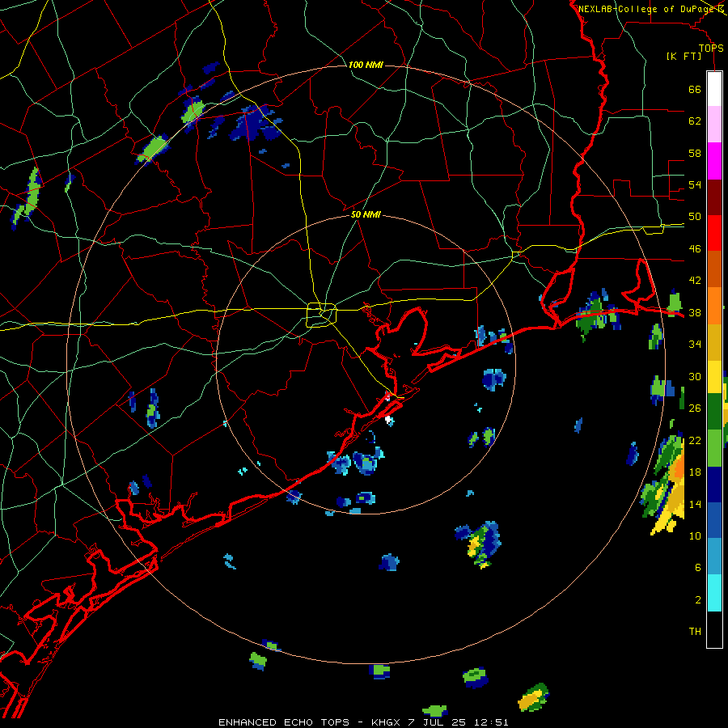Click the light pink legend swatch
This screenshot has width=728, height=728.
(714, 124)
